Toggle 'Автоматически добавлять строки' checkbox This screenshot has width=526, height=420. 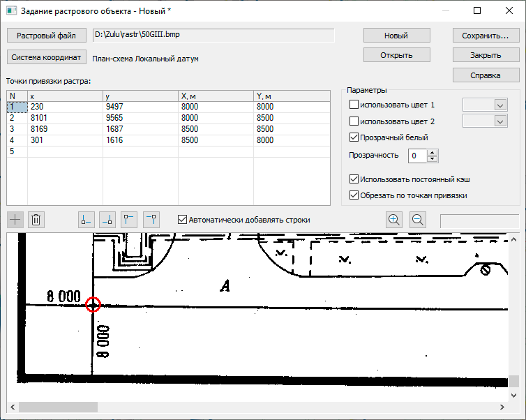click(183, 220)
